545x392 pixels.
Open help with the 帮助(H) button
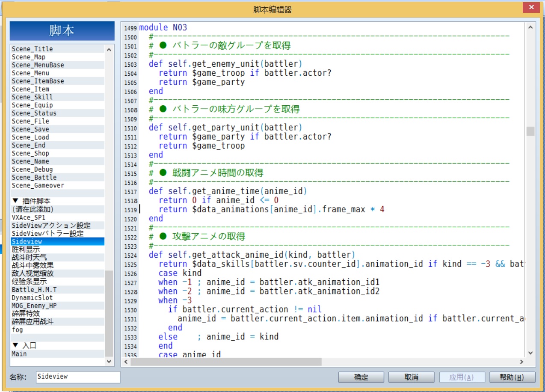point(512,377)
